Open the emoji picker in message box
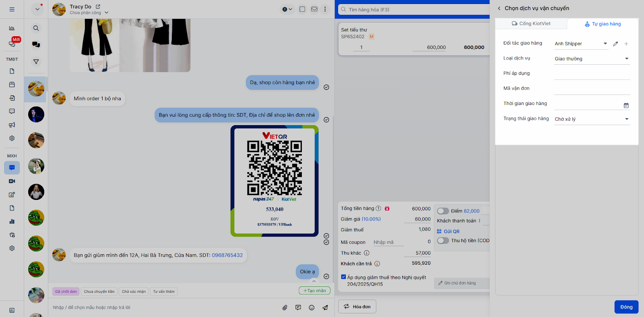 pos(312,307)
